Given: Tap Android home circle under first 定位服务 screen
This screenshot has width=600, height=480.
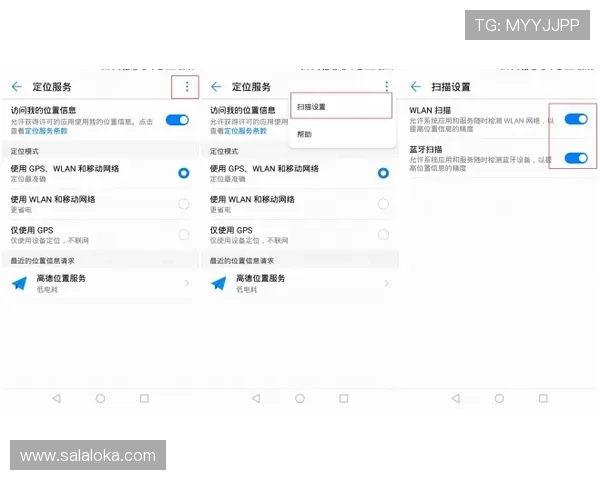Looking at the screenshot, I should (x=100, y=398).
